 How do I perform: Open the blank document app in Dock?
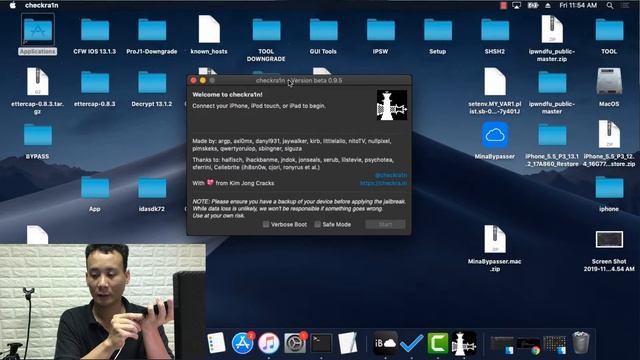348,342
